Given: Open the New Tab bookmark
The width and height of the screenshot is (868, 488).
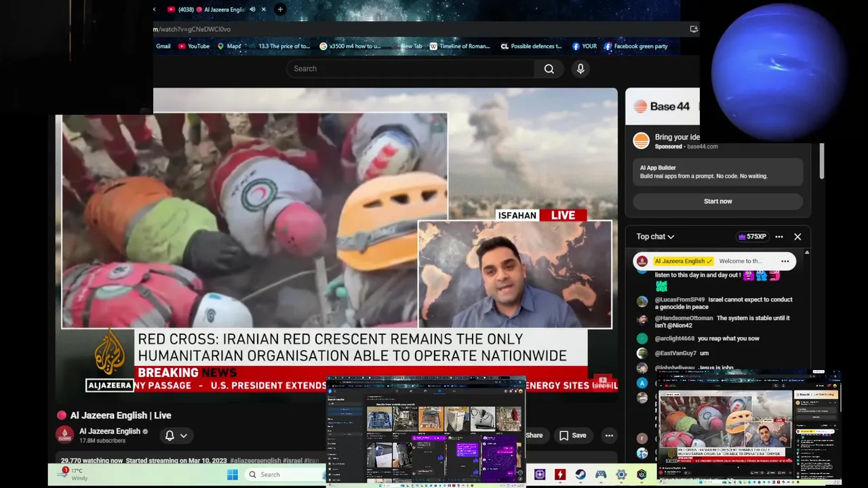Looking at the screenshot, I should pyautogui.click(x=406, y=46).
